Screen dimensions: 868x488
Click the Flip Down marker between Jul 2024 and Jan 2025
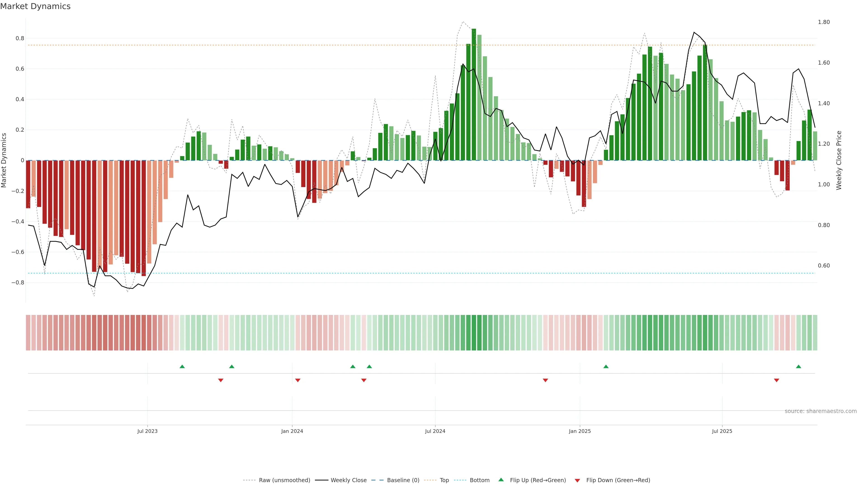[545, 380]
